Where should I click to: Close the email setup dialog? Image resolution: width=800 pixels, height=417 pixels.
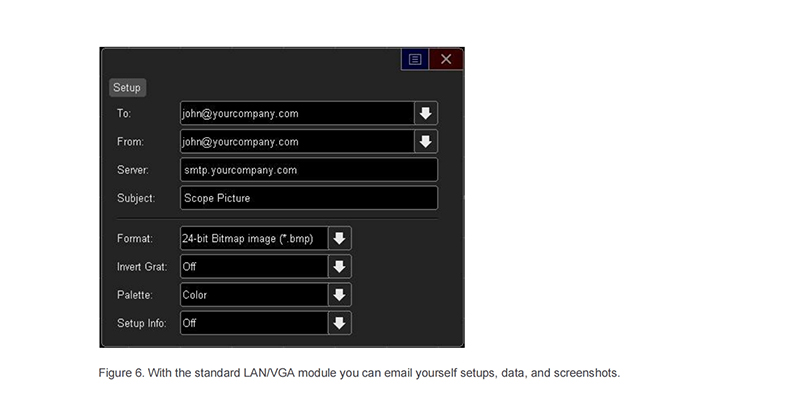[446, 59]
